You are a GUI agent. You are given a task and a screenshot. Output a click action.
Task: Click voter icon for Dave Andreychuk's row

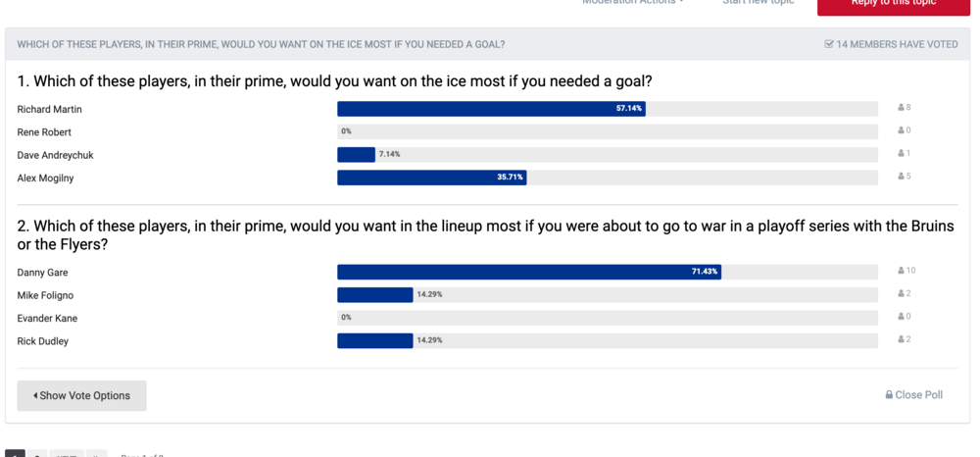902,153
